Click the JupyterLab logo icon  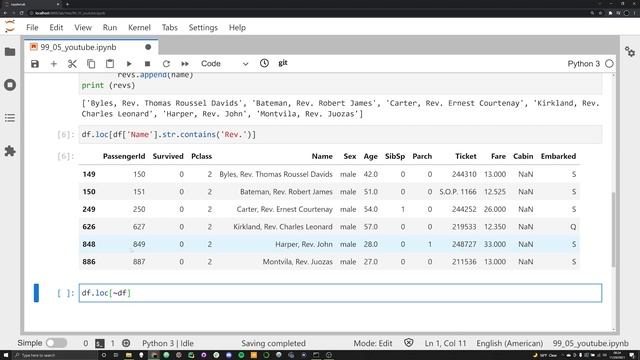coord(10,27)
